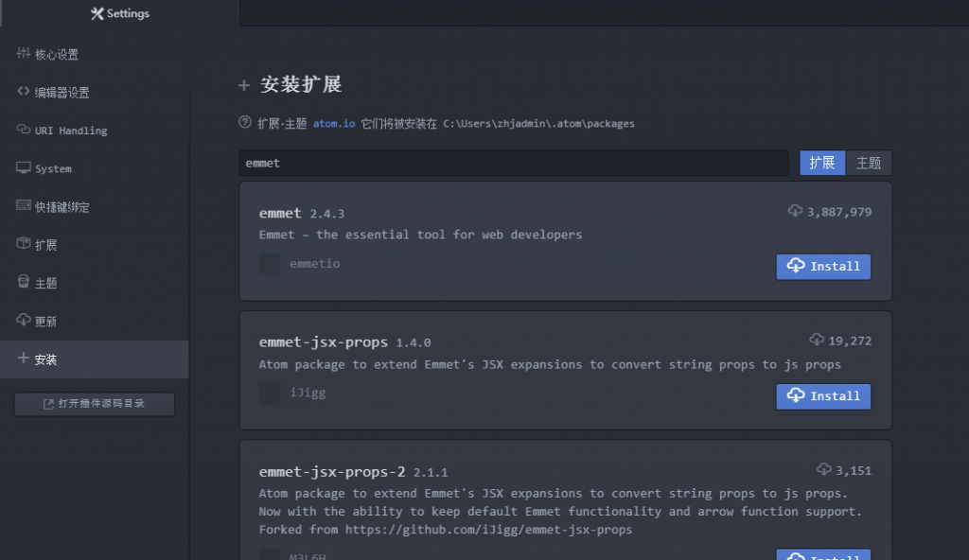Install the emmet 2.4.3 package

(x=823, y=267)
